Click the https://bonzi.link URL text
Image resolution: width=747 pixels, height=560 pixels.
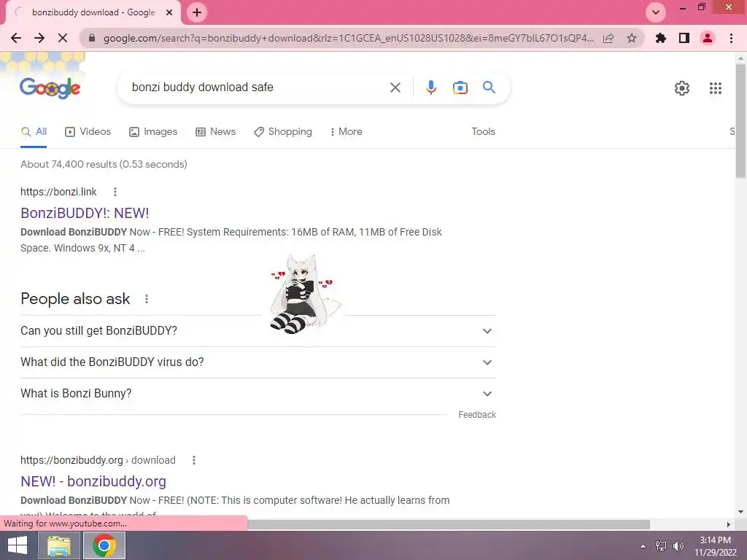(58, 192)
